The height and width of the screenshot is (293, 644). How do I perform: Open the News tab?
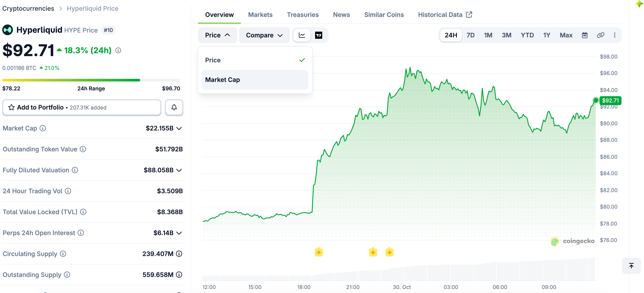(x=341, y=15)
